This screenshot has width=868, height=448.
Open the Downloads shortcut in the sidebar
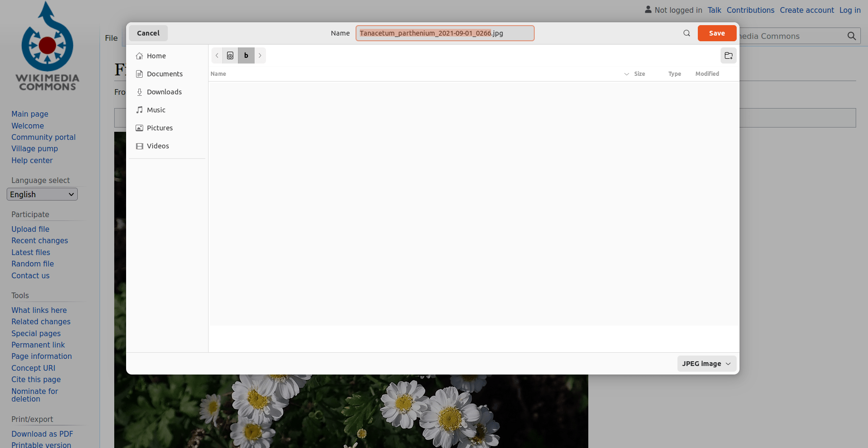(164, 91)
